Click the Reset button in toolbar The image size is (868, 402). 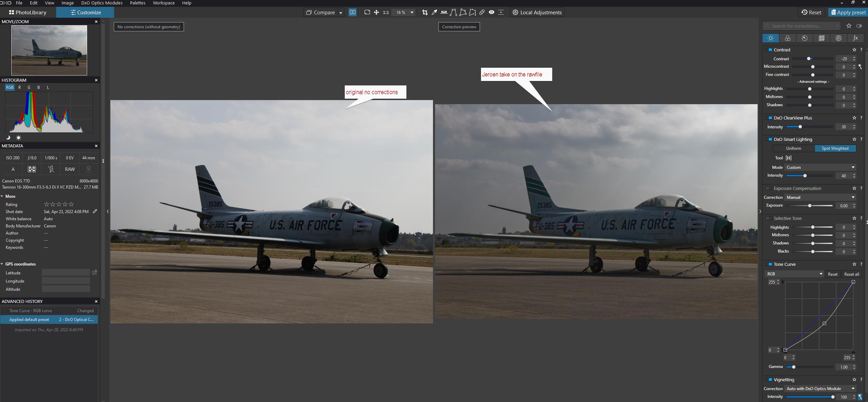[811, 12]
